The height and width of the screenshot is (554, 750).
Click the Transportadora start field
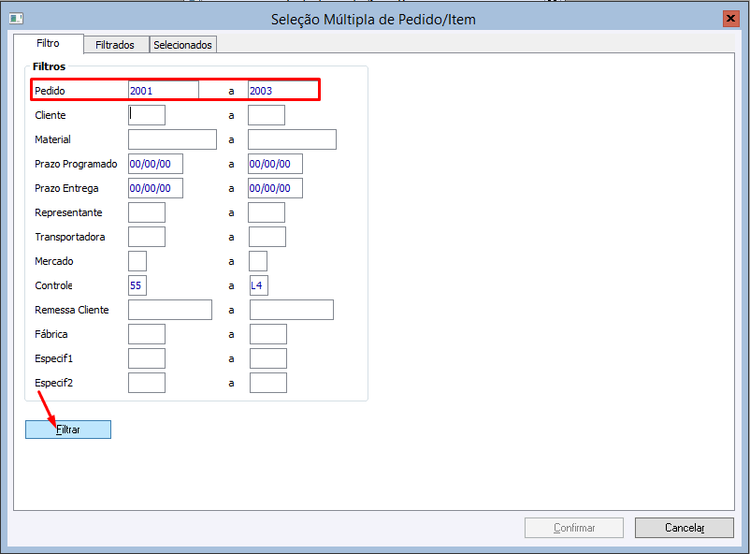[x=147, y=237]
